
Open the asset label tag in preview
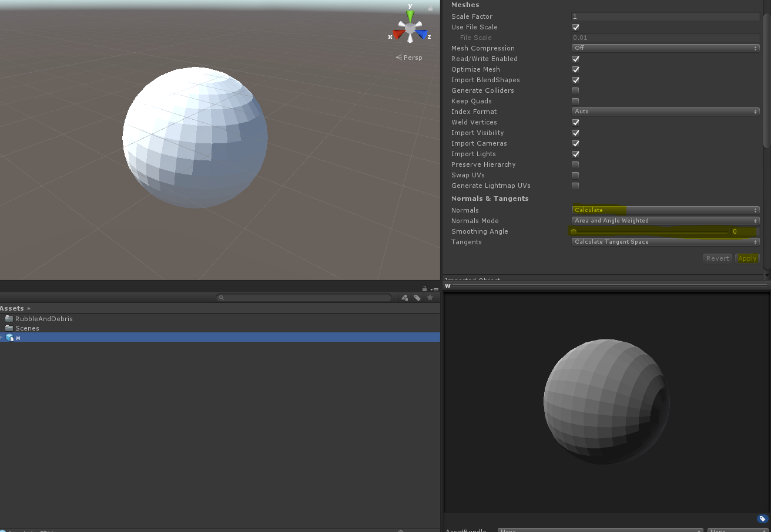[762, 518]
